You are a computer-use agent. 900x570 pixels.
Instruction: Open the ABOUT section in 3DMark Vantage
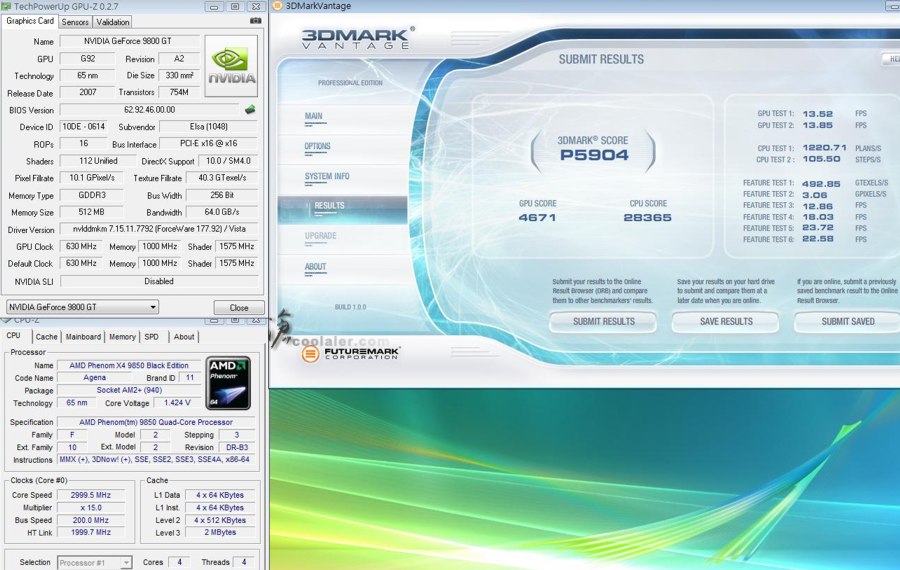click(315, 267)
